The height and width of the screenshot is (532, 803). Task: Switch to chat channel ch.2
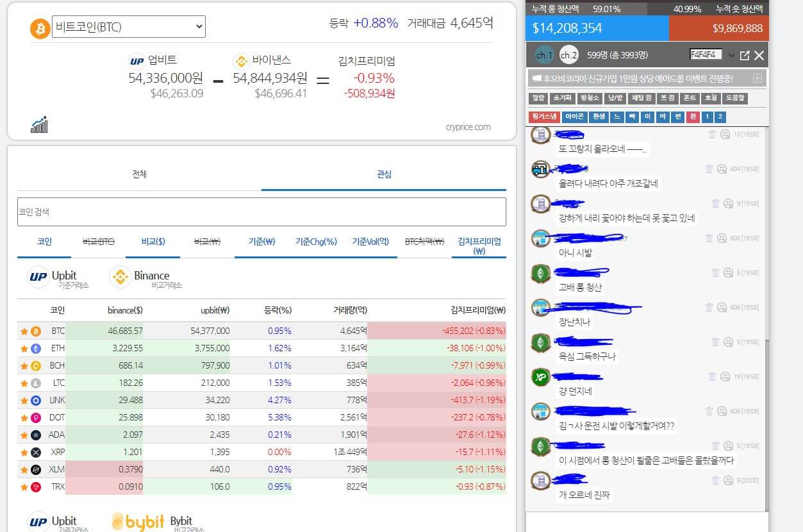[x=569, y=56]
